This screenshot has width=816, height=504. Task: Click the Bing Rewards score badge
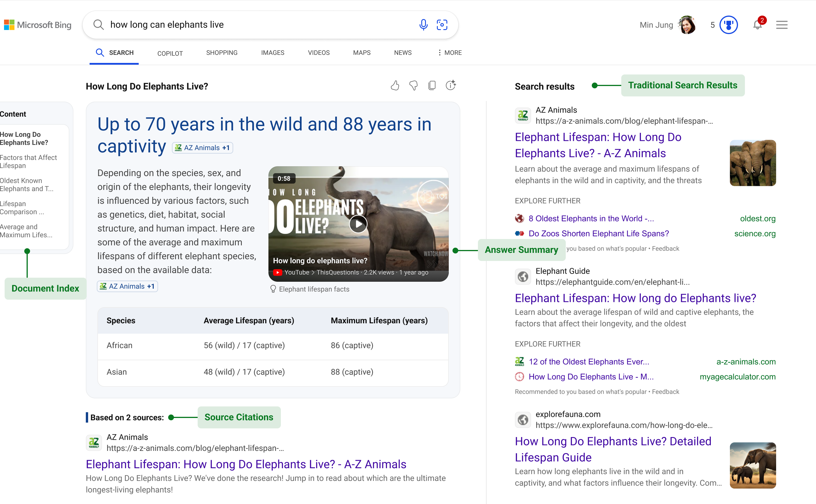728,25
